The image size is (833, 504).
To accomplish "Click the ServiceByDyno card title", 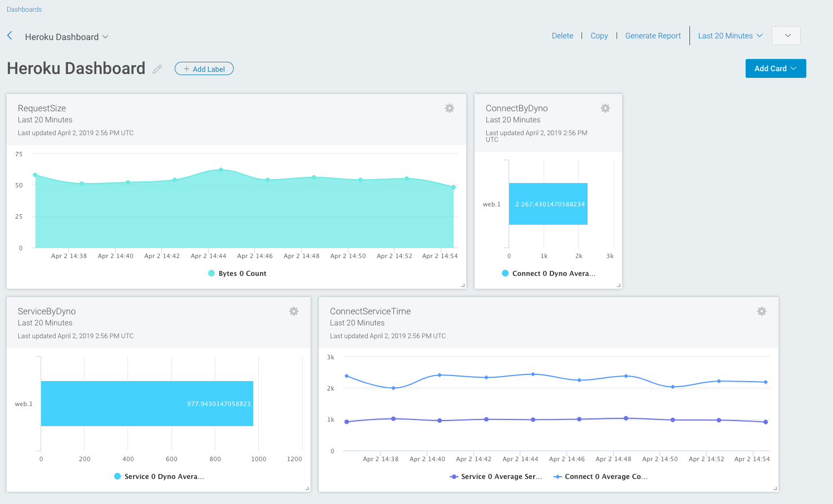I will point(47,311).
